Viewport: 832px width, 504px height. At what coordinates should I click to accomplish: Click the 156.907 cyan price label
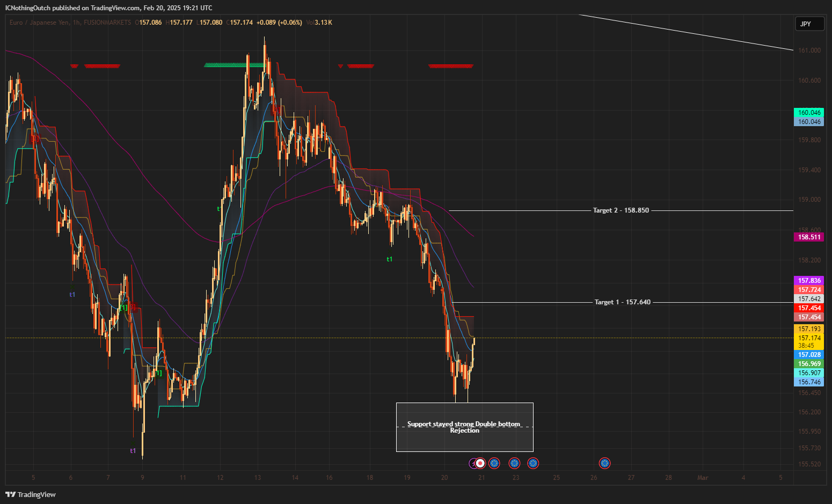809,373
